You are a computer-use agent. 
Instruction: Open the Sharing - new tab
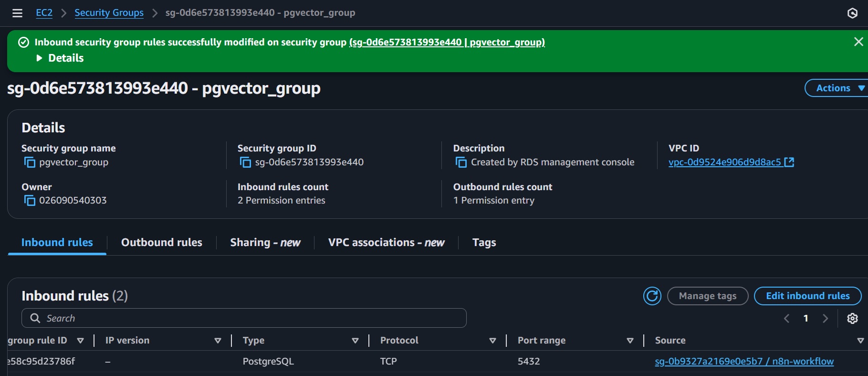coord(265,243)
